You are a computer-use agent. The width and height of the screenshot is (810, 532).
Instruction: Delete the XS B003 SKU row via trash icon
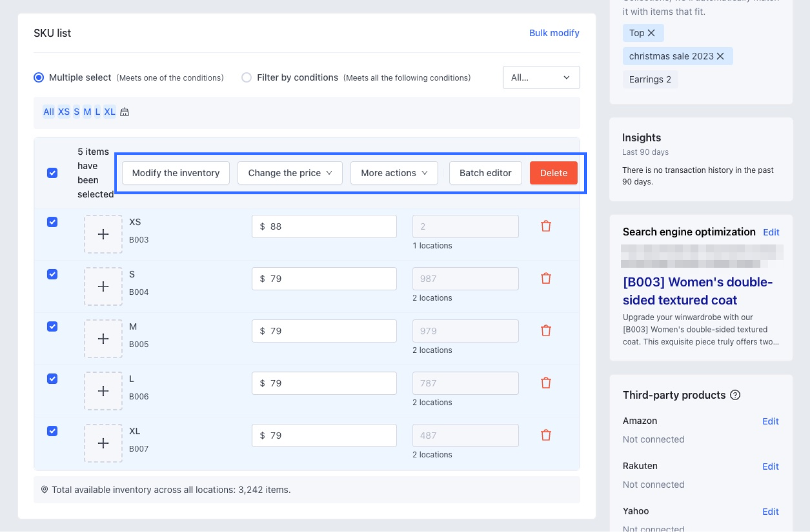546,226
